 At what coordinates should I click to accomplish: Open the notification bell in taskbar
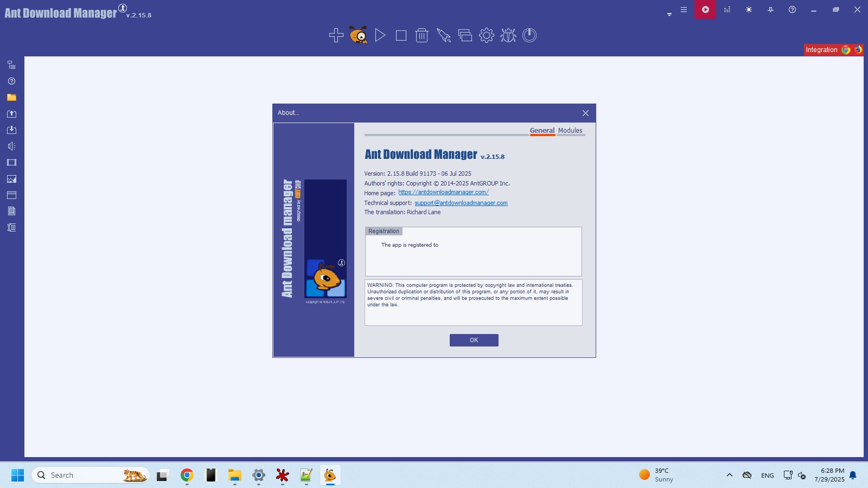853,476
